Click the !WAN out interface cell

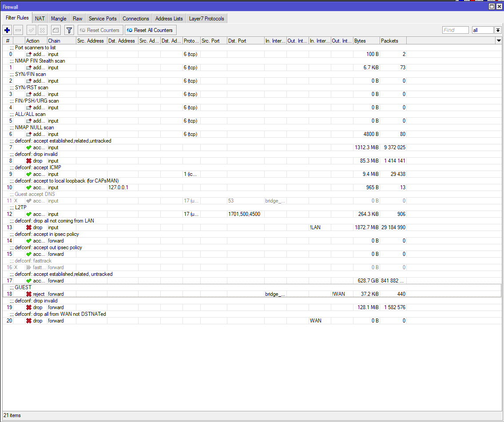(x=342, y=294)
